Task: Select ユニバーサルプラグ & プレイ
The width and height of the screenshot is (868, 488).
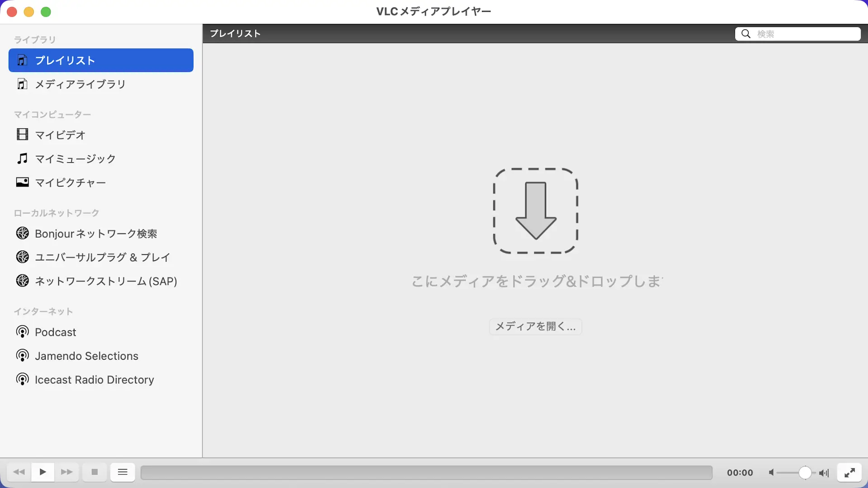Action: pos(101,257)
